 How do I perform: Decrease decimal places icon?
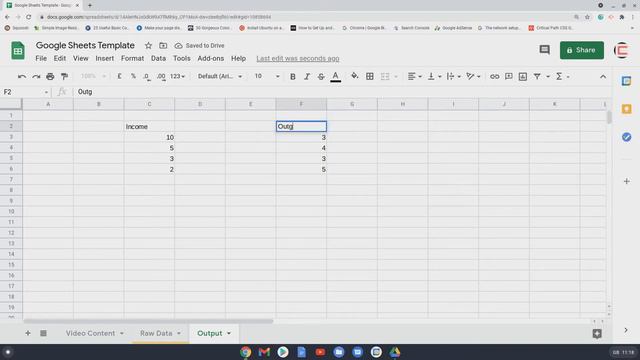[147, 76]
